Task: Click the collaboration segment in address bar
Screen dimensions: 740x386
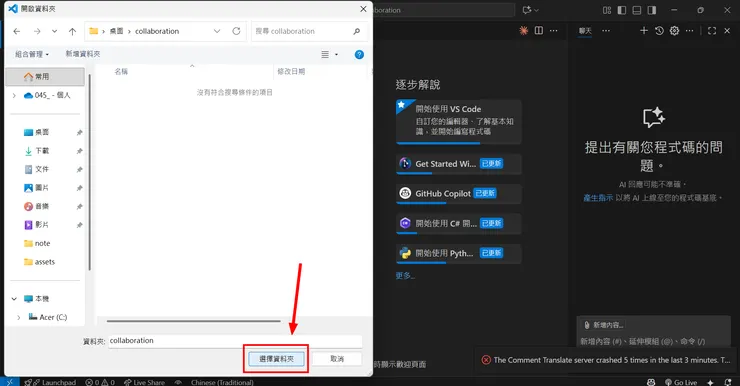Action: [x=157, y=31]
